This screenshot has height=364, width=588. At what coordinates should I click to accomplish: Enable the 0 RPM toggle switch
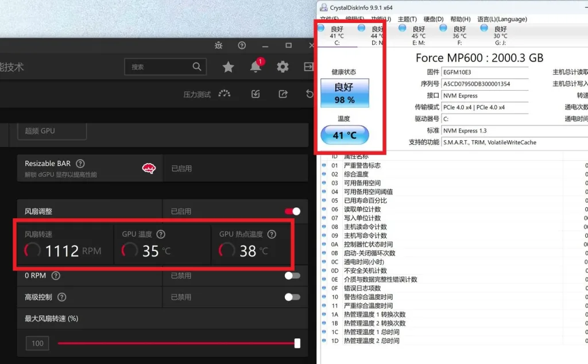click(x=292, y=276)
